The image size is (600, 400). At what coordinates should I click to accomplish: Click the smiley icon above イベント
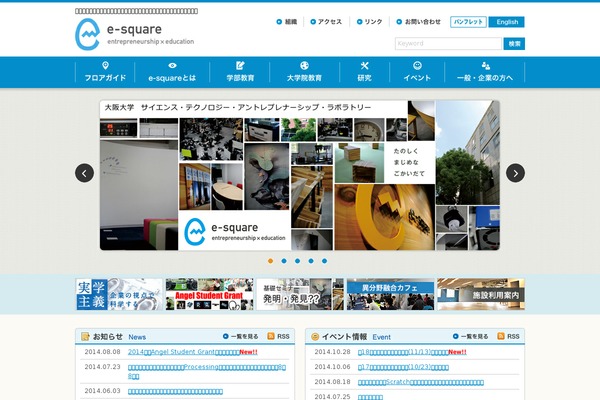coord(417,65)
